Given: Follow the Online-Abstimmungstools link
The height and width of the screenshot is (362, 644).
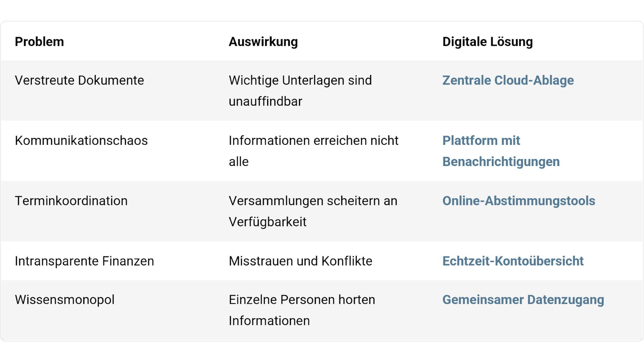Looking at the screenshot, I should (519, 201).
